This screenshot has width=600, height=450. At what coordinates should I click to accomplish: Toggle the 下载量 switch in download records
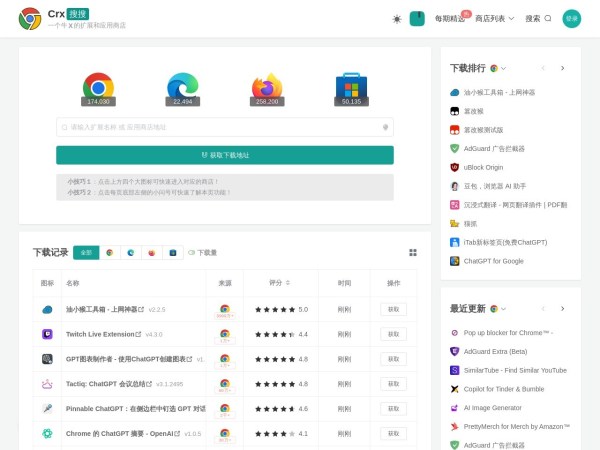click(191, 253)
